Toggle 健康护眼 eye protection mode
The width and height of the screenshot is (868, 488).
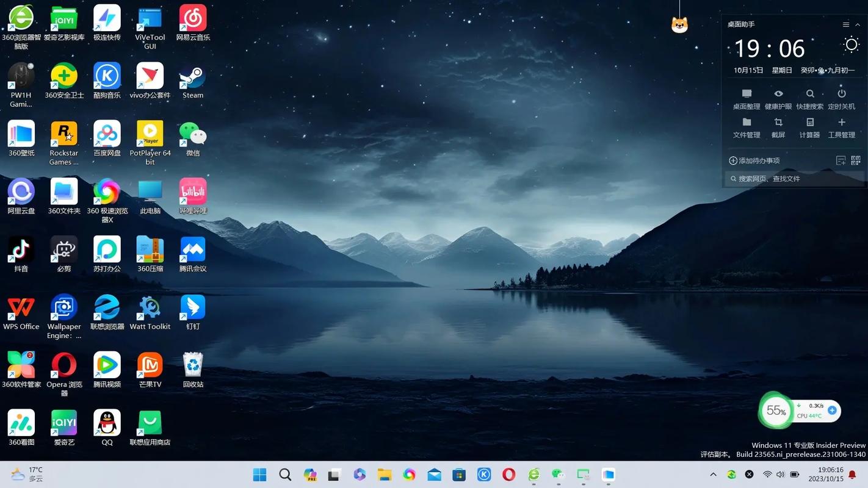click(778, 99)
